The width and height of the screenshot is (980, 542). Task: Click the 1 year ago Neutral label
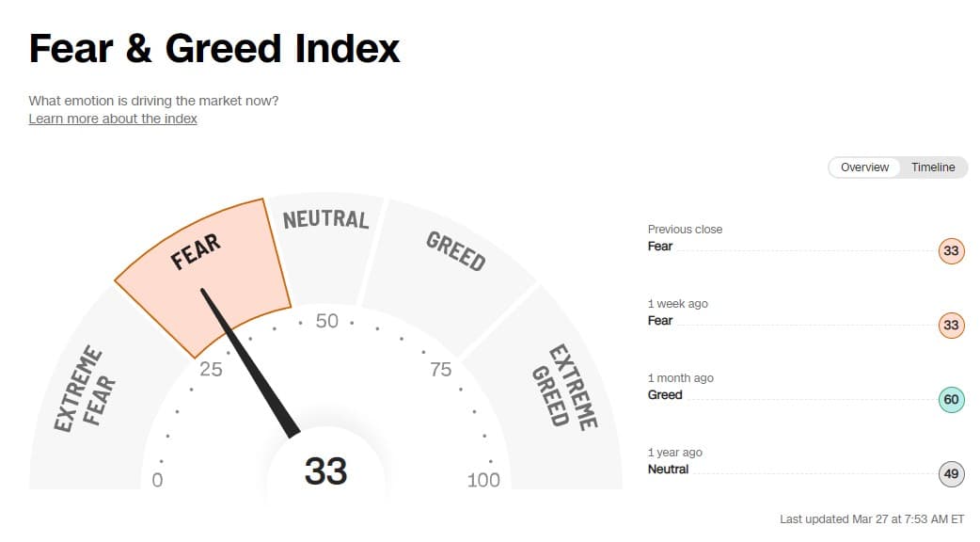tap(669, 470)
